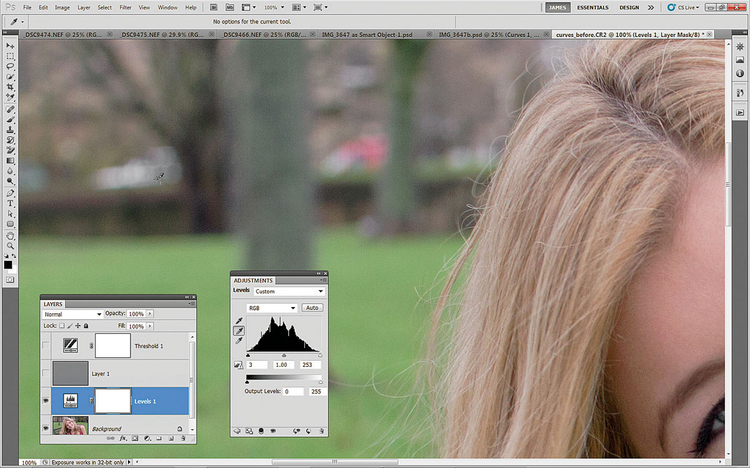
Task: Click the clip to layer icon in Adjustments panel
Action: pos(261,431)
